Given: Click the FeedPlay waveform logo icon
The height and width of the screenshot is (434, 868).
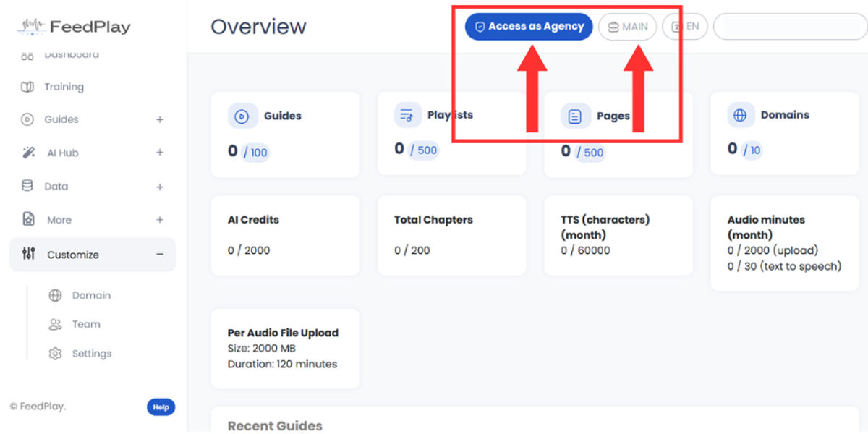Looking at the screenshot, I should tap(31, 27).
